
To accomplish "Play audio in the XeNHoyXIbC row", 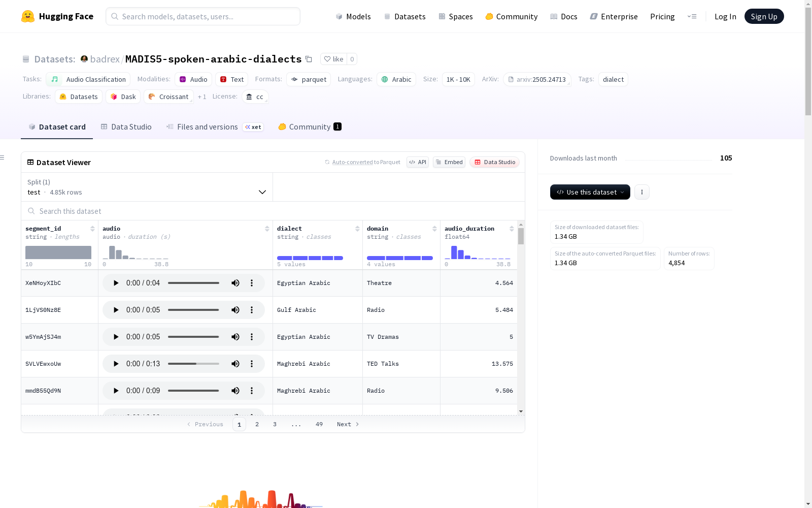I will click(116, 283).
